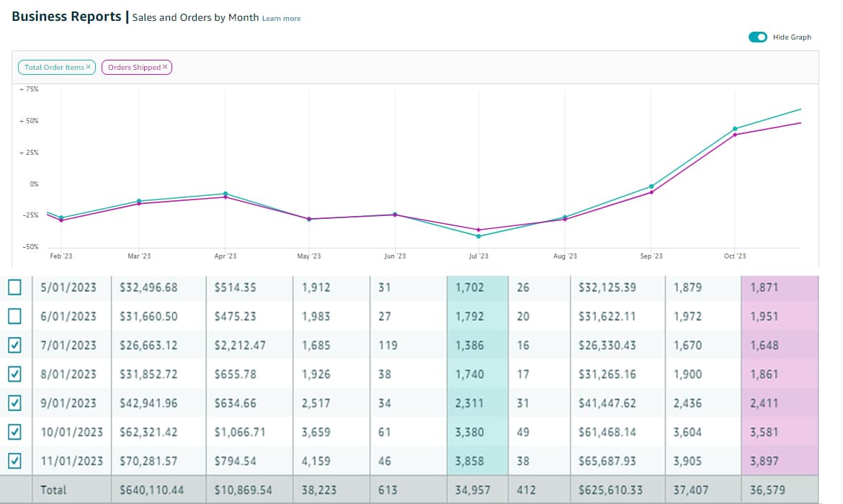This screenshot has width=843, height=504.
Task: Click the $640,110.44 total sales cell
Action: point(151,490)
